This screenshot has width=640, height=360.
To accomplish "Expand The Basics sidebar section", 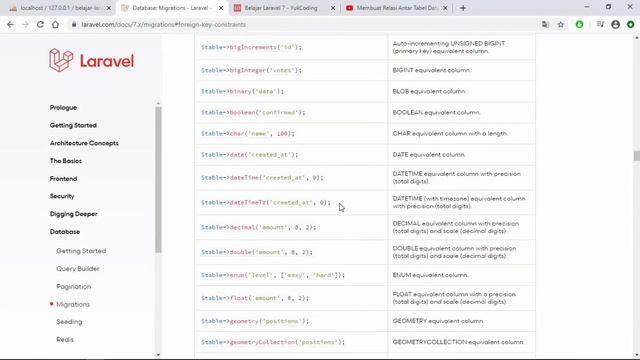I will click(x=66, y=161).
